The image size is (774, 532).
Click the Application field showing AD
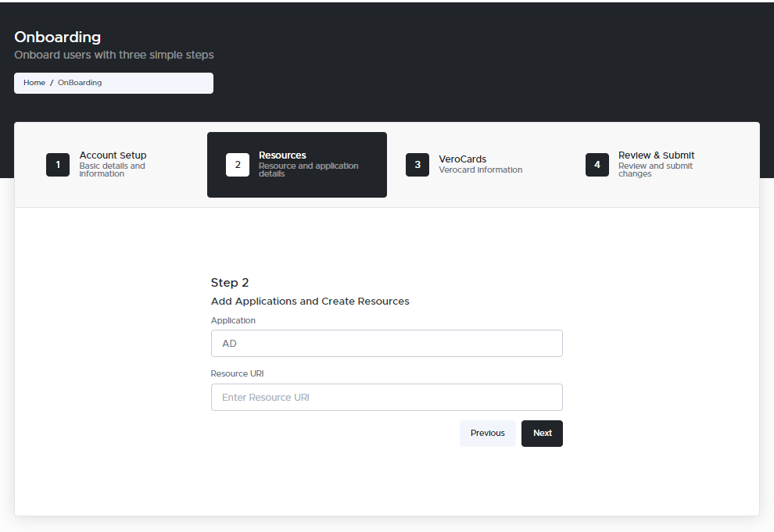tap(386, 343)
